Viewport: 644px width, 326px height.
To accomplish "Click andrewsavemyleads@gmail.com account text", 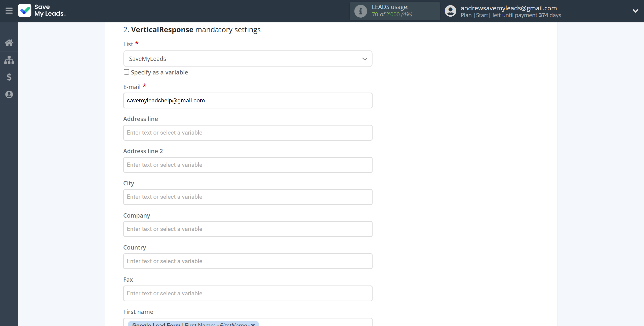I will [509, 8].
